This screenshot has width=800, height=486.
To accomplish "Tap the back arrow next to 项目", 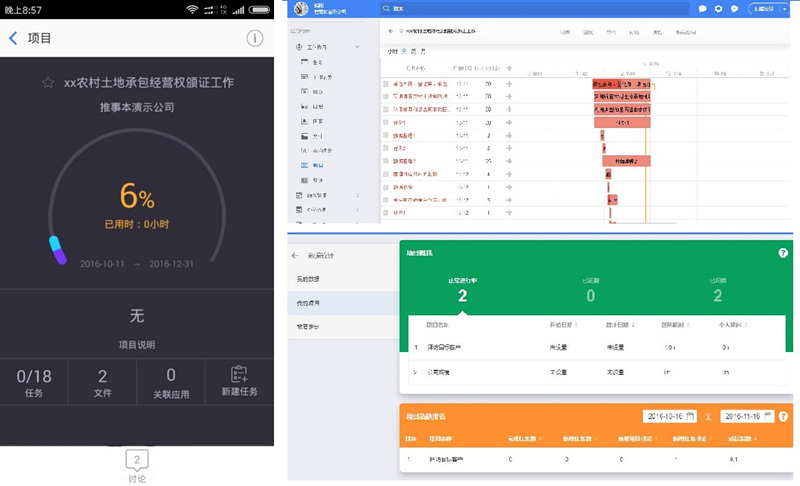I will pos(13,39).
